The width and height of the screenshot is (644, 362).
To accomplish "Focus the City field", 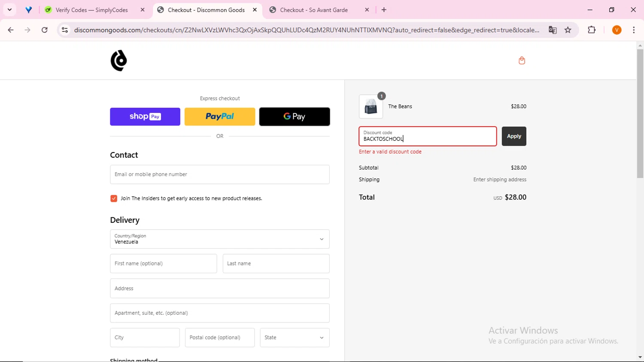I will pos(145,338).
